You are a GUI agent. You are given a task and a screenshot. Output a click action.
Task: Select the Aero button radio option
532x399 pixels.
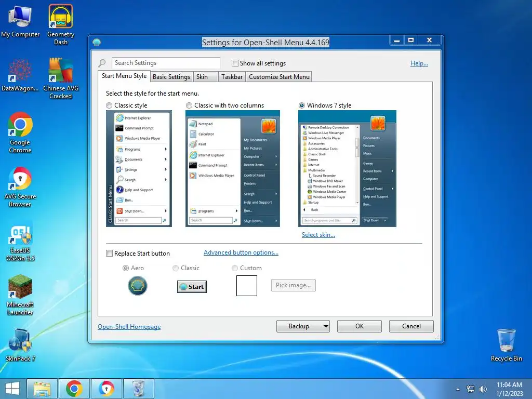(x=126, y=268)
